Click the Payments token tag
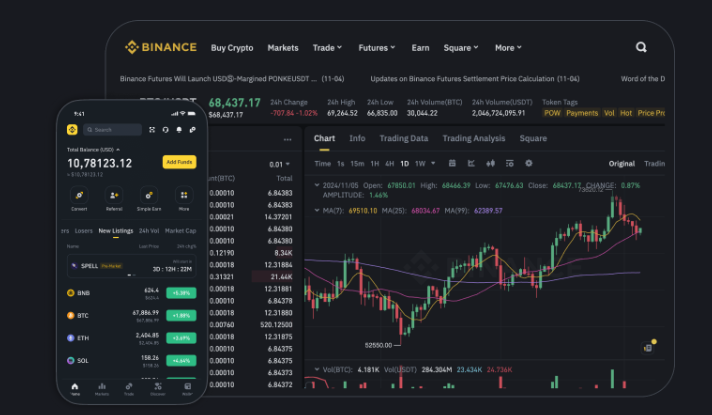Image resolution: width=712 pixels, height=415 pixels. [x=582, y=113]
